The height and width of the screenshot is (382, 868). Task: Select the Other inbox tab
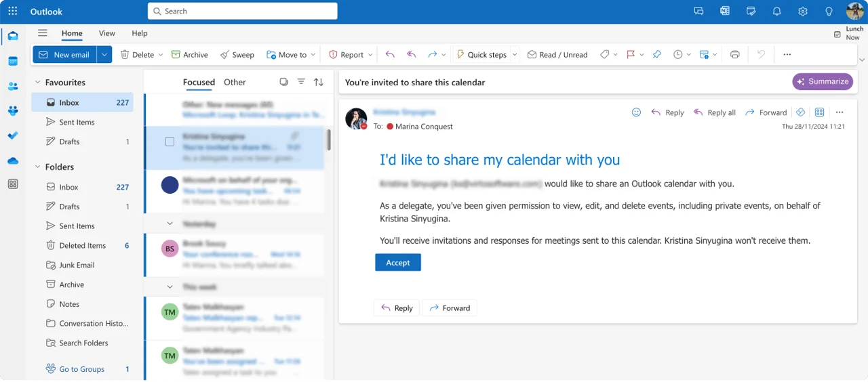point(235,82)
